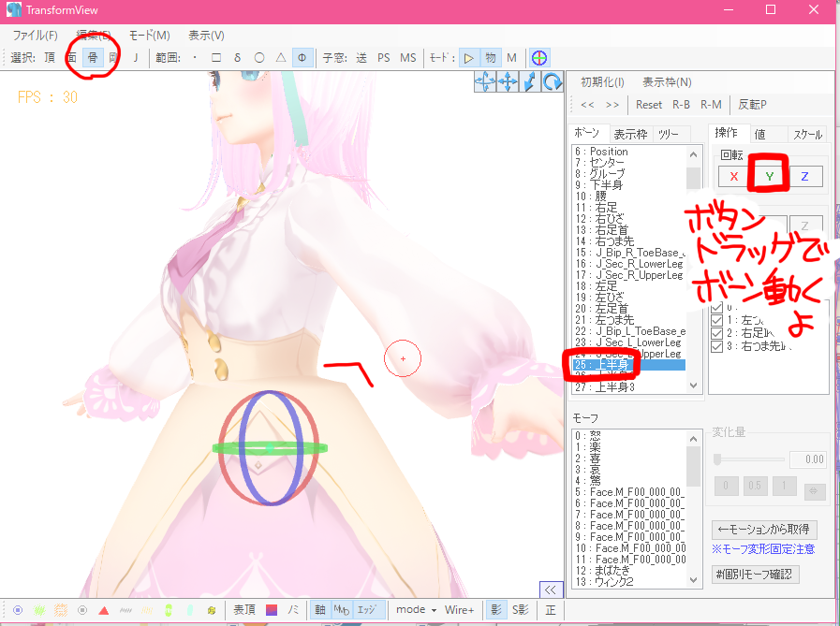Viewport: 840px width, 626px height.
Task: Select vertex (頂) selection mode
Action: click(x=50, y=58)
